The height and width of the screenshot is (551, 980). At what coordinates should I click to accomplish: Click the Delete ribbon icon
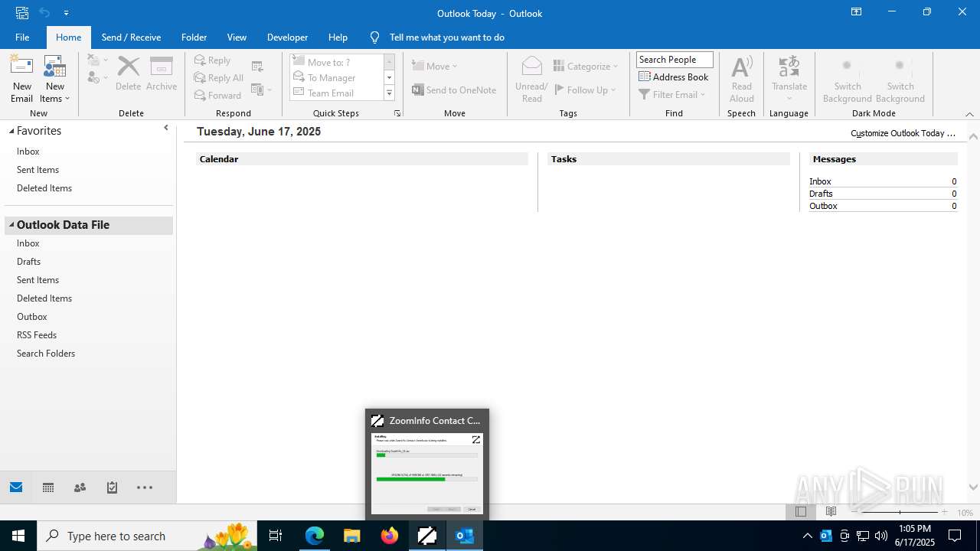(x=128, y=74)
